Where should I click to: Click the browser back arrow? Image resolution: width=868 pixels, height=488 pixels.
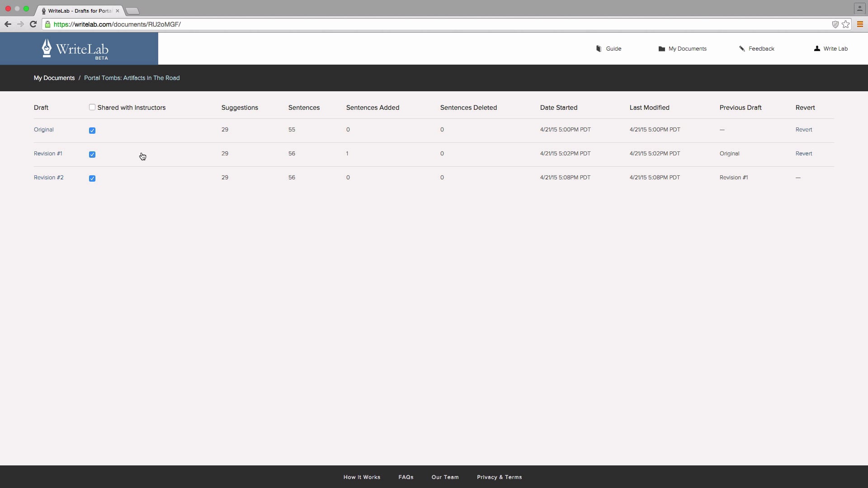8,24
